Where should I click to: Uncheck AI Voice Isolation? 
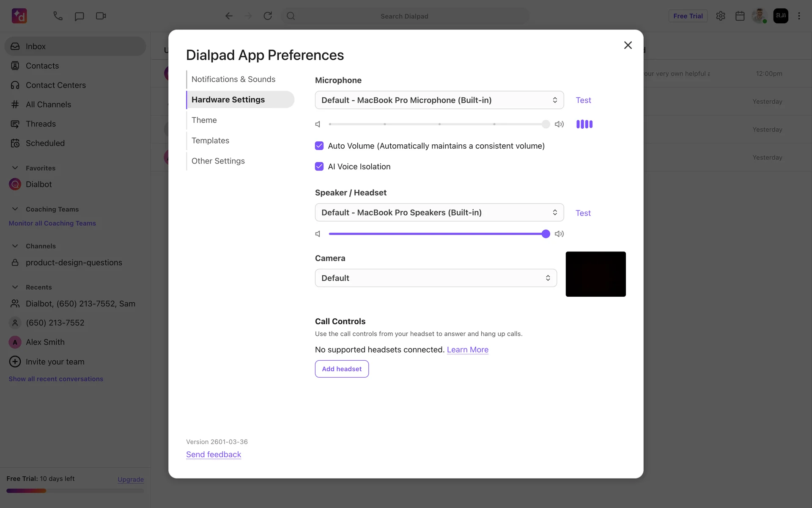click(x=319, y=167)
